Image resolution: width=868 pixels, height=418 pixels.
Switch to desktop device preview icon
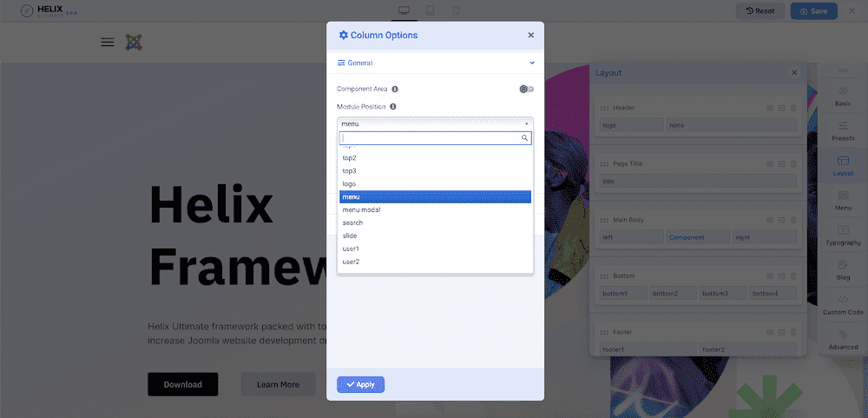[404, 10]
